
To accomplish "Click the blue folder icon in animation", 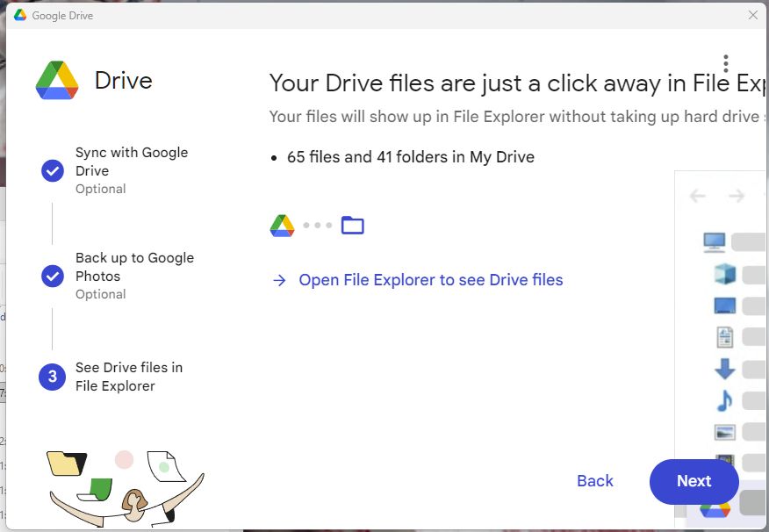I will (353, 225).
